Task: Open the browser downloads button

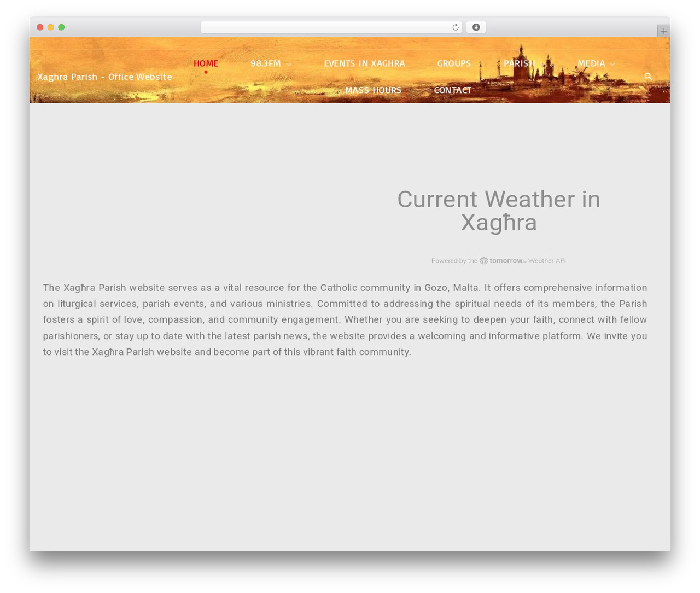Action: pyautogui.click(x=476, y=27)
